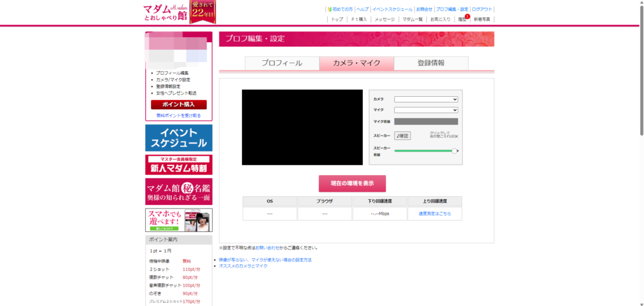This screenshot has width=644, height=306.
Task: Open the スマホでも遊べます banner
Action: coord(179,221)
